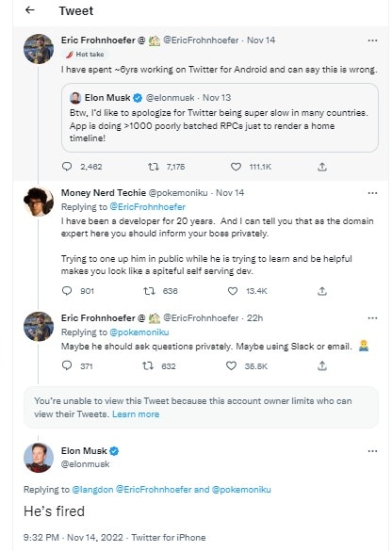Reply to Money Nerd Techie's tweet
Screen dimensions: 392x551
67,291
